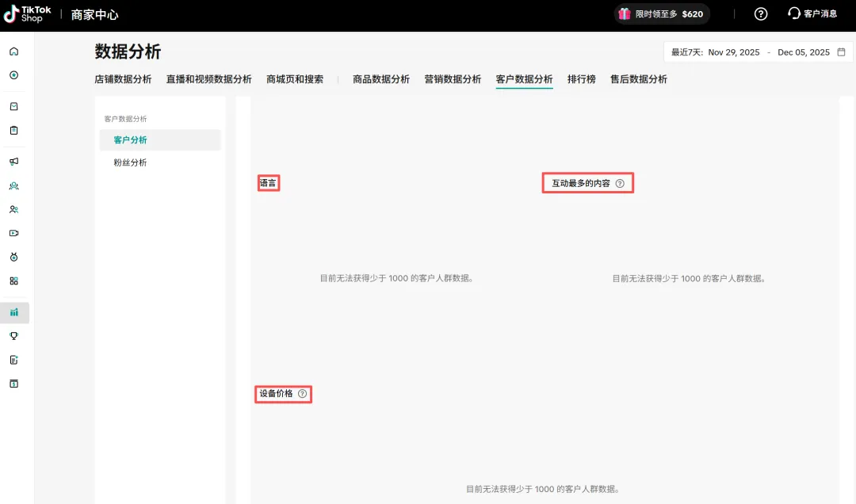Select 粉丝分析 in the side menu

tap(130, 162)
